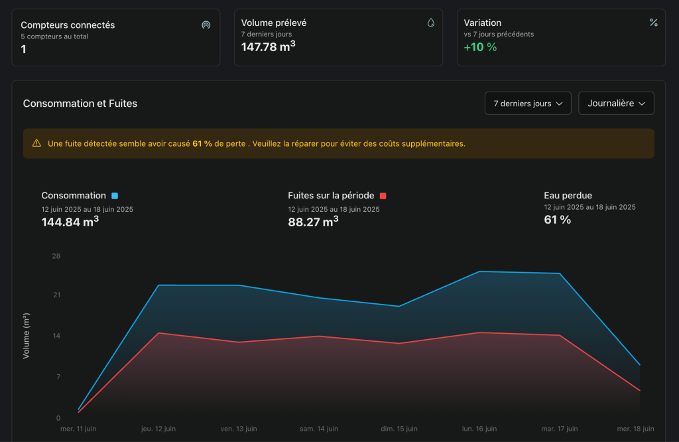Open the "7 derniers jours" period dropdown
The width and height of the screenshot is (679, 442).
tap(528, 103)
